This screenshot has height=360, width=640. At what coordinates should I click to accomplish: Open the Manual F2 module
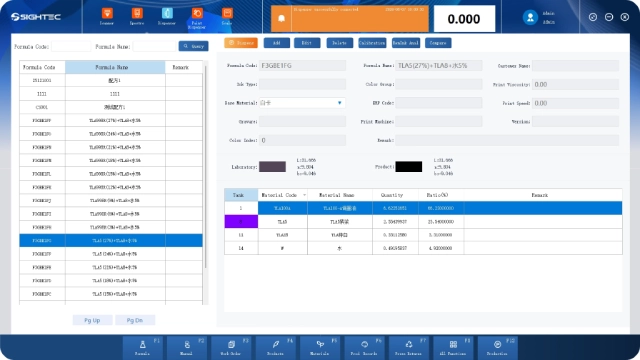[188, 347]
